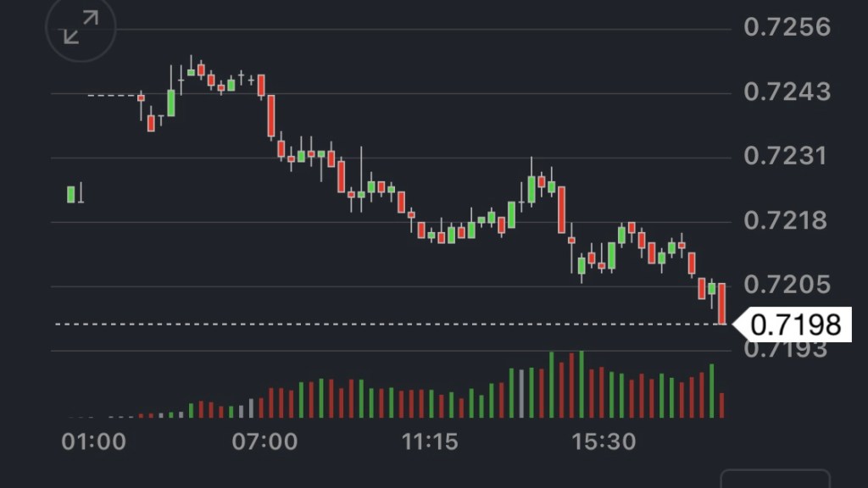Select the 0.7256 price axis label
868x488 pixels.
(x=787, y=27)
